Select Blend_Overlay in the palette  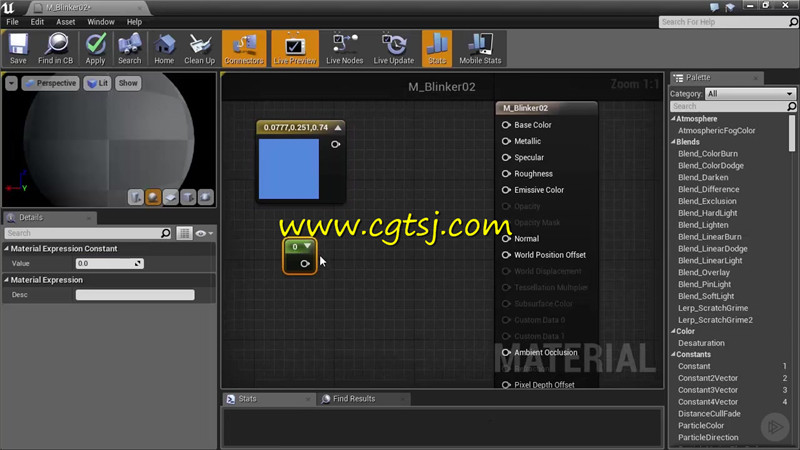tap(704, 272)
